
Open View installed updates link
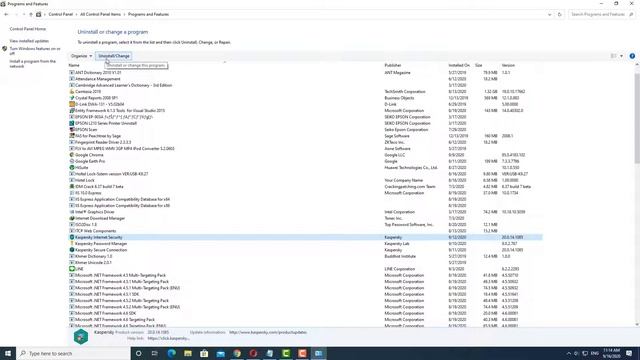click(29, 41)
